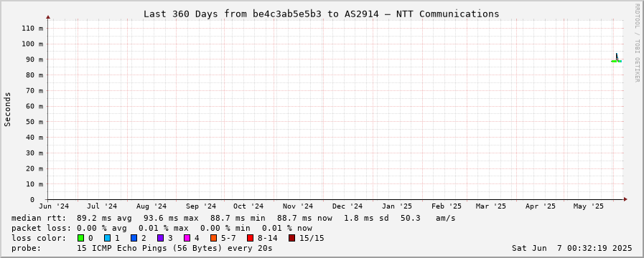Click the May '25 x-axis label
644x258 pixels.
pyautogui.click(x=589, y=206)
